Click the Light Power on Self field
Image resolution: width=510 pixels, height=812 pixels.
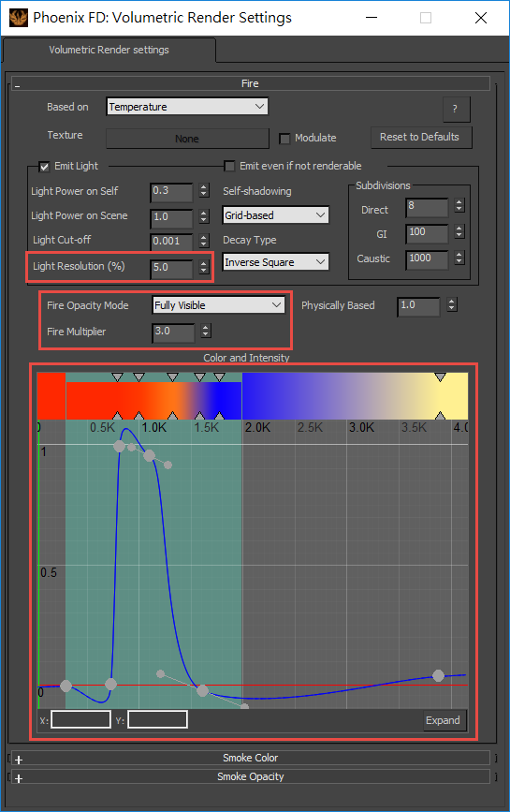coord(172,192)
